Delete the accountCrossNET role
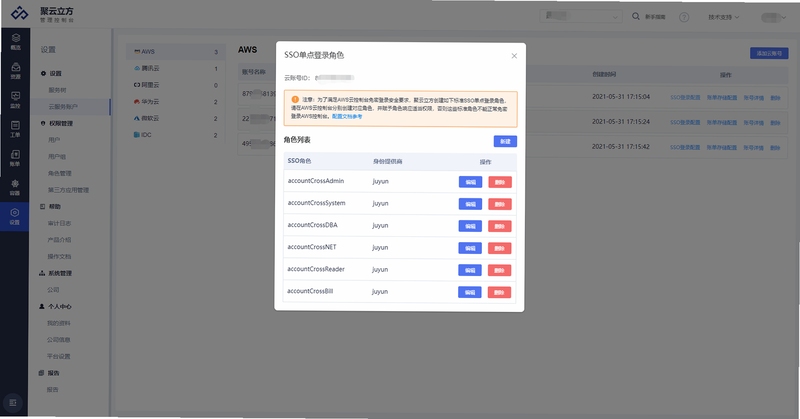The height and width of the screenshot is (419, 800). coord(500,248)
